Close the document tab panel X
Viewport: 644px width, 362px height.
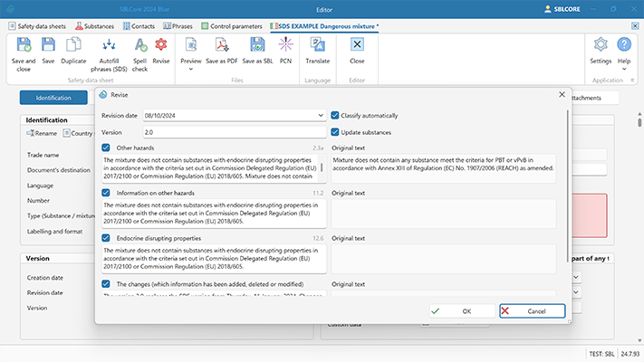click(x=635, y=26)
